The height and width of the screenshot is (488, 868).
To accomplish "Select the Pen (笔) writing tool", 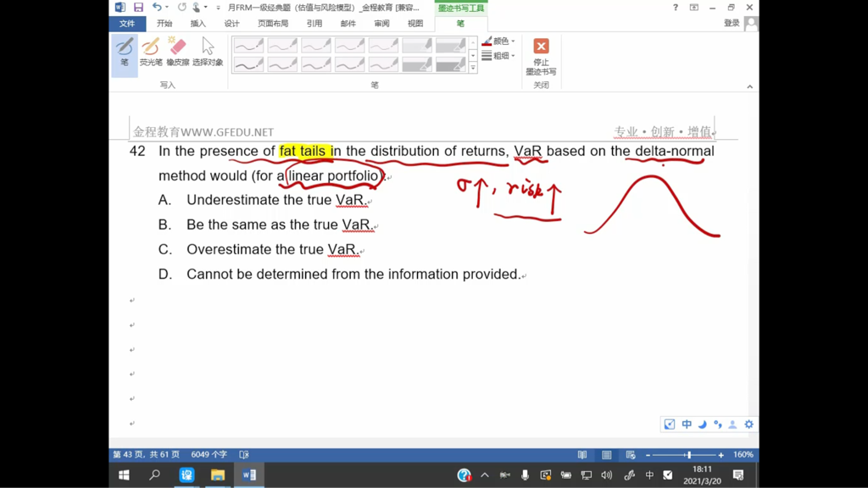I will click(x=125, y=52).
